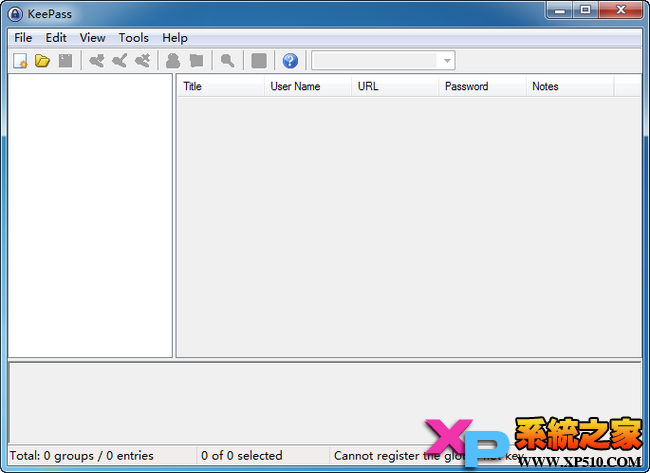Click the Save database floppy icon

pyautogui.click(x=65, y=61)
